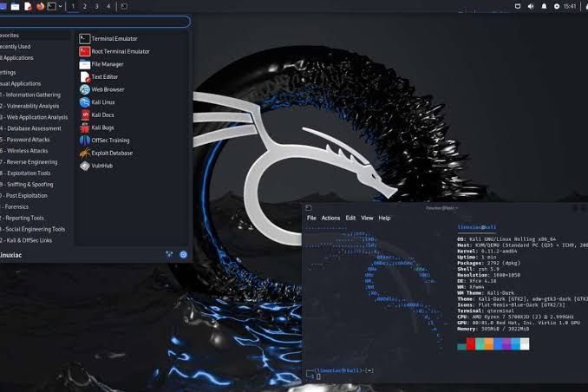The image size is (588, 392).
Task: Open Usual Applications category
Action: (20, 83)
